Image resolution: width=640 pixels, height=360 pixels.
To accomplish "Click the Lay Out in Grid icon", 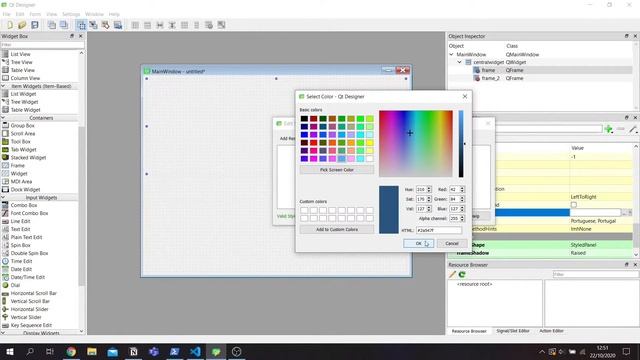I will 184,25.
